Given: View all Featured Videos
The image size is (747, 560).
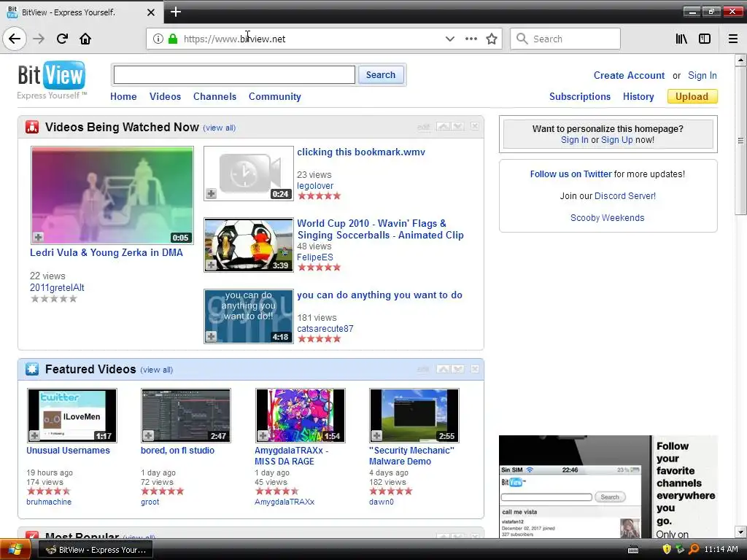Looking at the screenshot, I should (156, 370).
